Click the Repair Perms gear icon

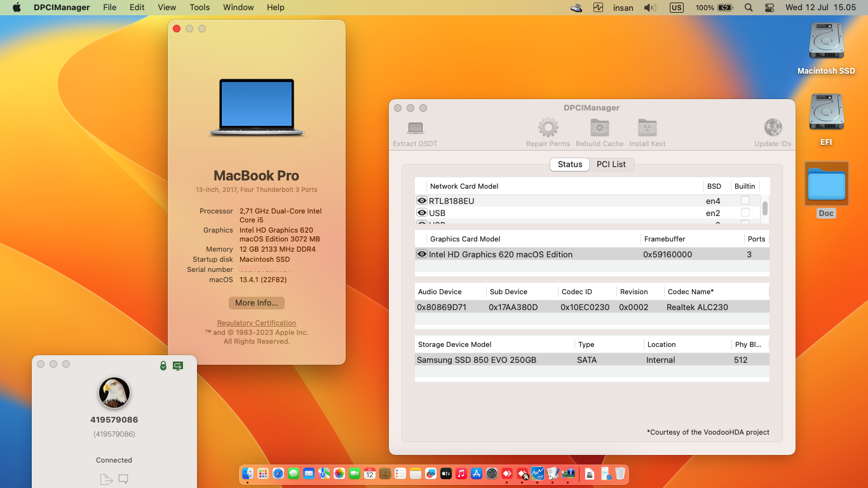(x=548, y=128)
